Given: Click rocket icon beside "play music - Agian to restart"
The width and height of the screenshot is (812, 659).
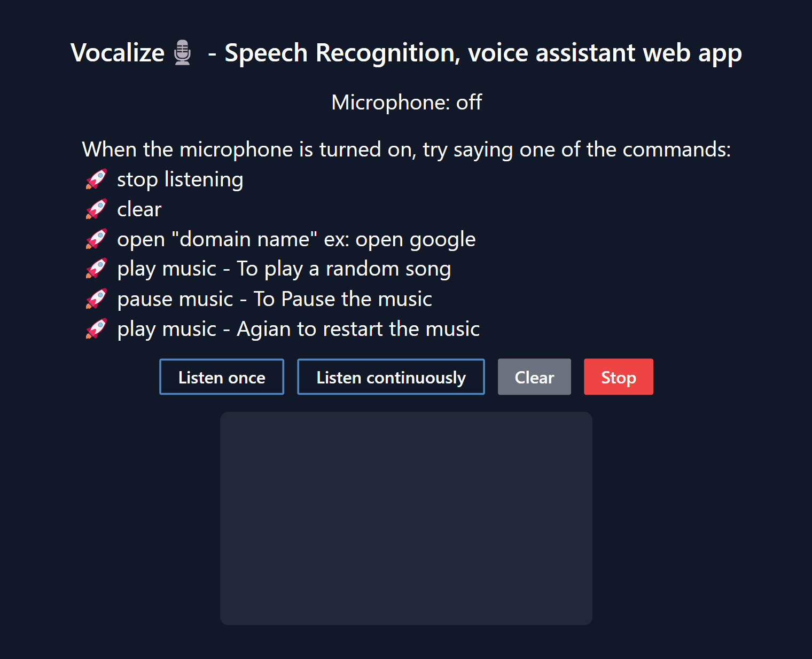Looking at the screenshot, I should (x=96, y=329).
